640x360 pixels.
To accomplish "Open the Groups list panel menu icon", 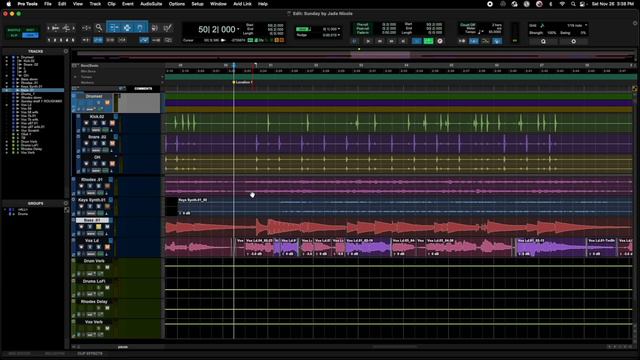I will pos(66,203).
